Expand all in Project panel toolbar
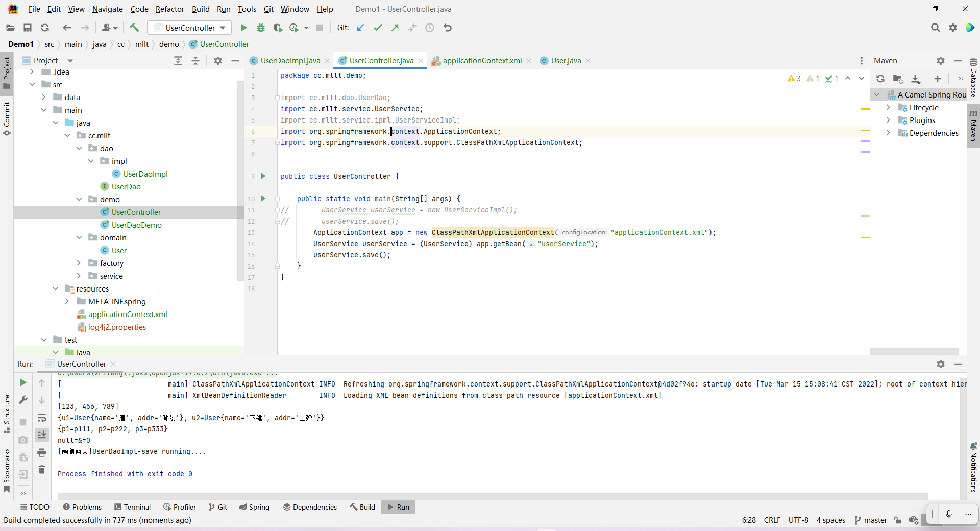The width and height of the screenshot is (980, 531). [x=178, y=61]
